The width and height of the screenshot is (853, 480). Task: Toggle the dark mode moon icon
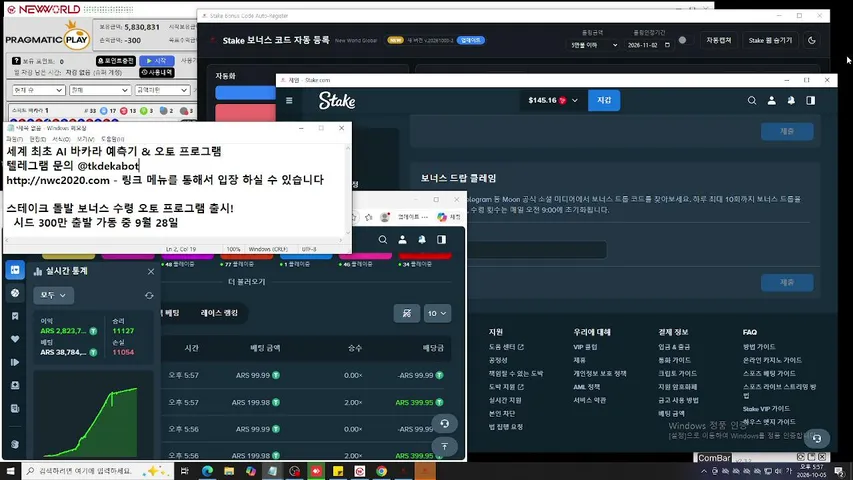click(812, 40)
